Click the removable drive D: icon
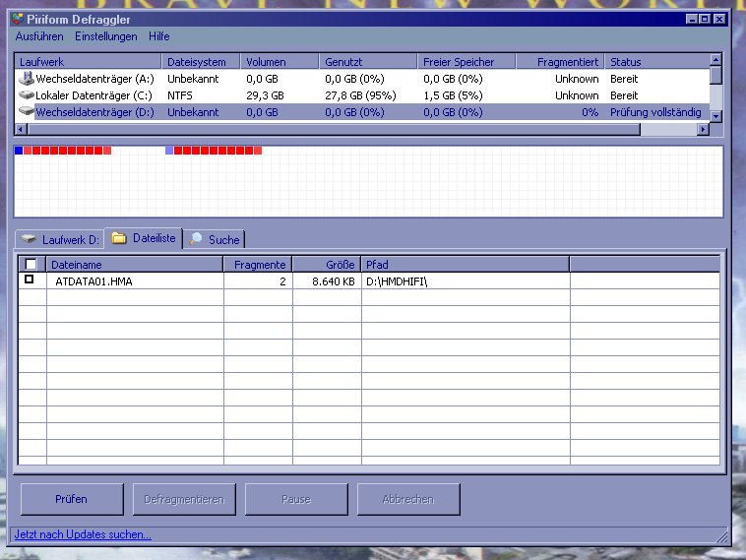This screenshot has height=560, width=746. tap(27, 112)
